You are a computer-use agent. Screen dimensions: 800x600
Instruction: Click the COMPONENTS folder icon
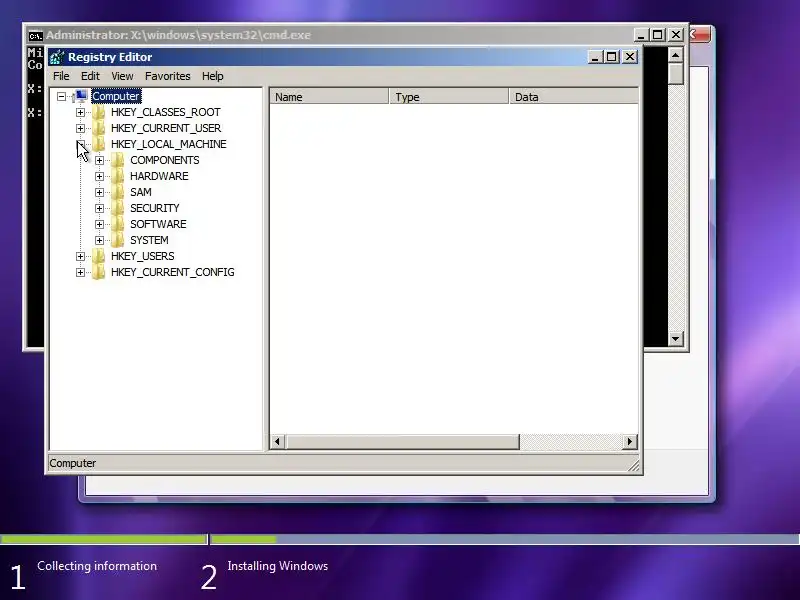click(117, 160)
